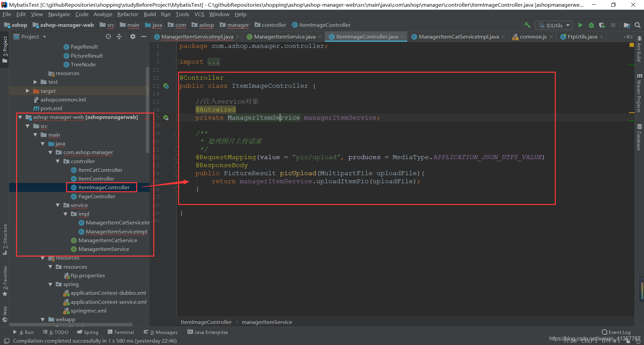This screenshot has height=345, width=644.
Task: Open the Favorites tool window
Action: (5, 281)
